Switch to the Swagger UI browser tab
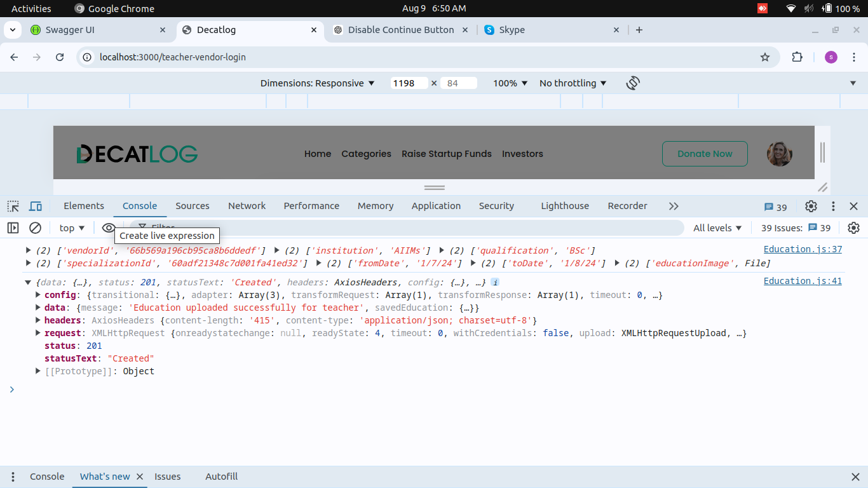Screen dimensions: 868x488 point(70,30)
